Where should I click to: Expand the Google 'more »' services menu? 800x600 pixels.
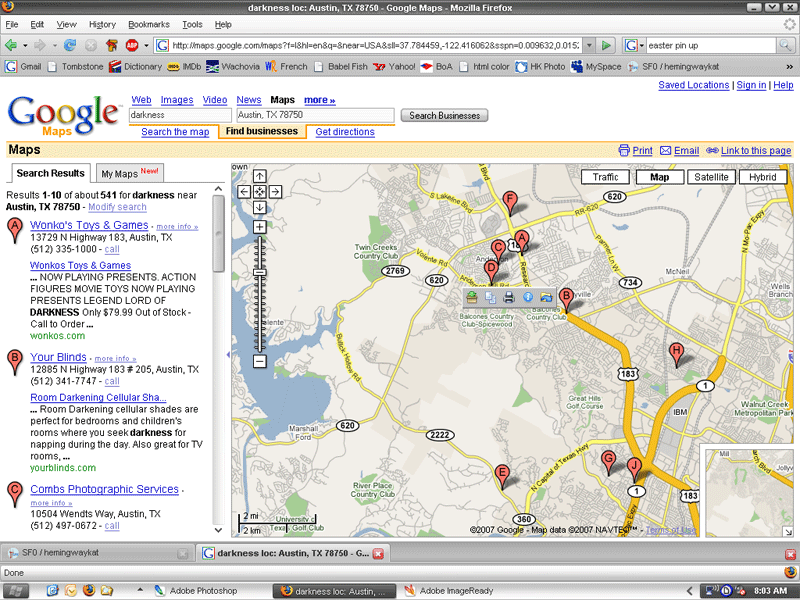point(319,100)
